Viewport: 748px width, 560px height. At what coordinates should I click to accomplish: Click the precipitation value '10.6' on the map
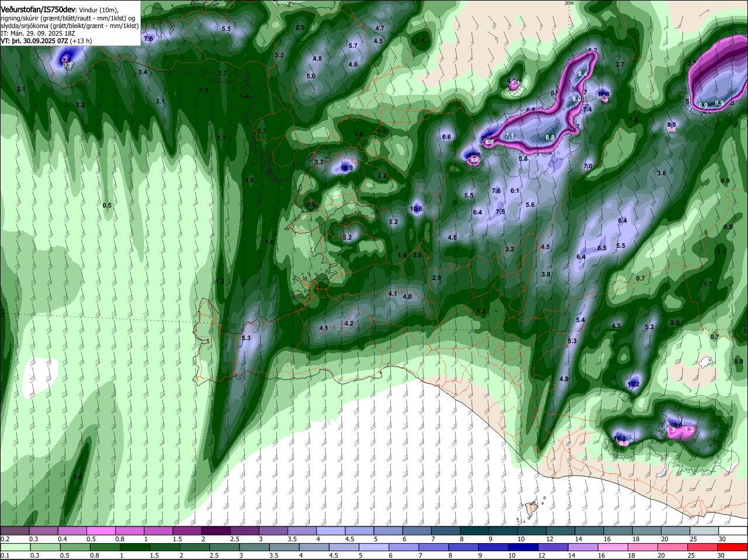click(416, 209)
